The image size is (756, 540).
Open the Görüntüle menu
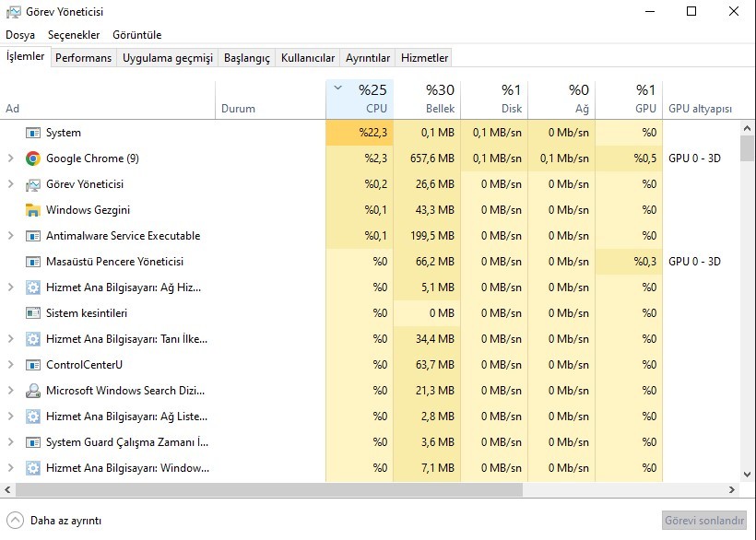tap(137, 35)
